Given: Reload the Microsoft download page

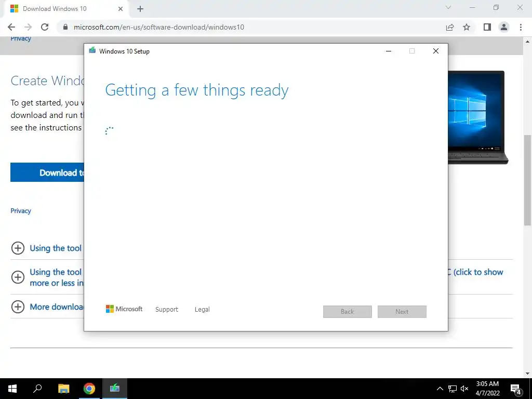Looking at the screenshot, I should coord(45,27).
